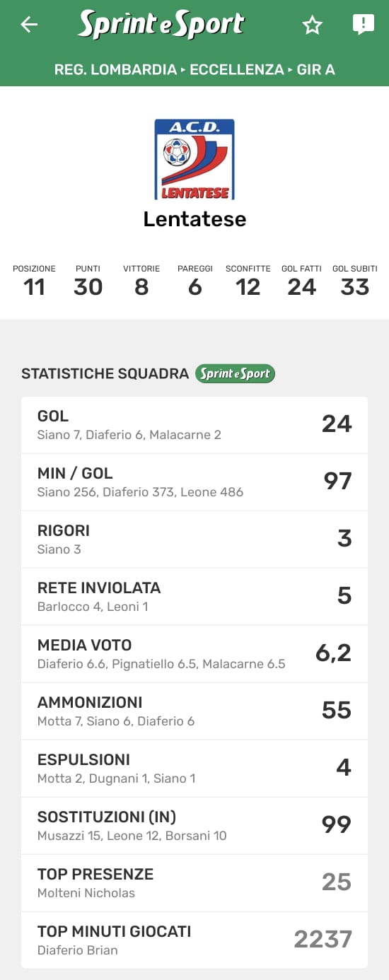Tap the POSIZIONE 11 stat

pos(34,281)
